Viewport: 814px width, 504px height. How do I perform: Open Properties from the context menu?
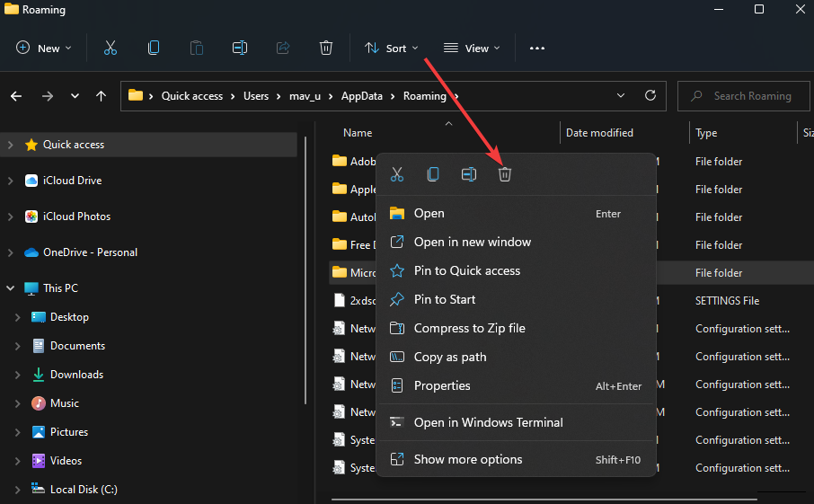tap(516, 385)
